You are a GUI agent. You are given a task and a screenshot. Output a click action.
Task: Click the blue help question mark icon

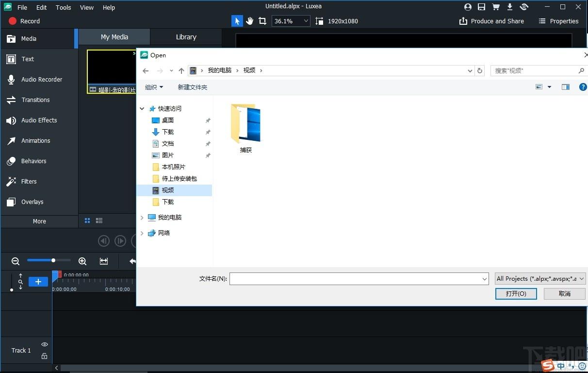click(x=583, y=87)
